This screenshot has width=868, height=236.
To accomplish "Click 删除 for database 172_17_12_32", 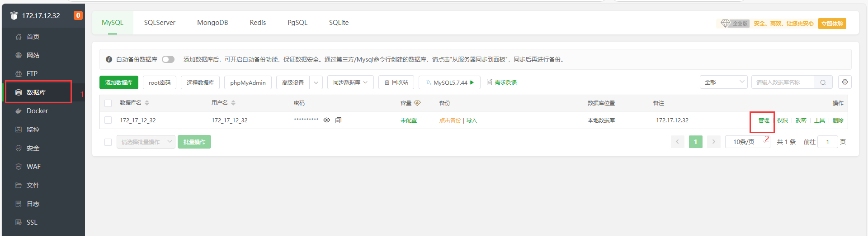I will point(838,120).
